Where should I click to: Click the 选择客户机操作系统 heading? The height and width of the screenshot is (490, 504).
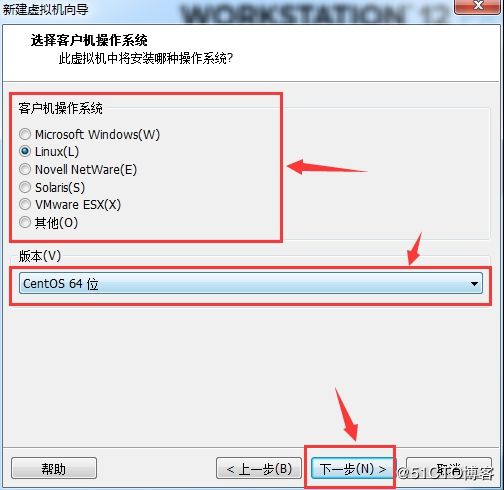coord(89,40)
